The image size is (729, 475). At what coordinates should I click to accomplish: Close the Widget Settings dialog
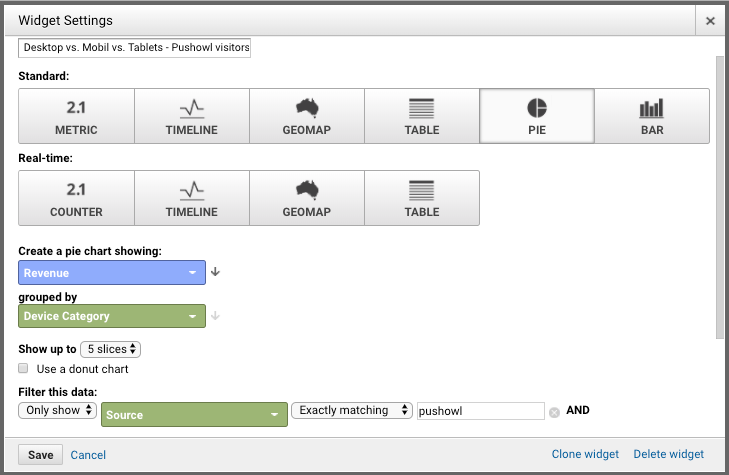click(710, 20)
